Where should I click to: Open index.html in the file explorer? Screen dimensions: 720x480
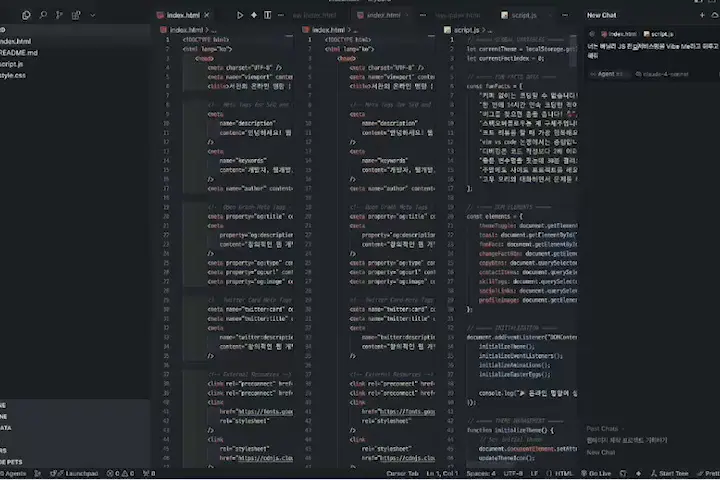point(16,41)
